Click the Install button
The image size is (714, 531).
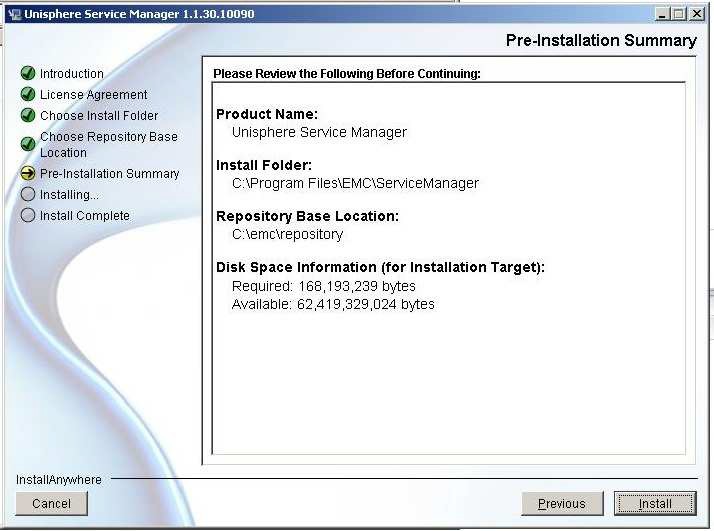tap(655, 503)
